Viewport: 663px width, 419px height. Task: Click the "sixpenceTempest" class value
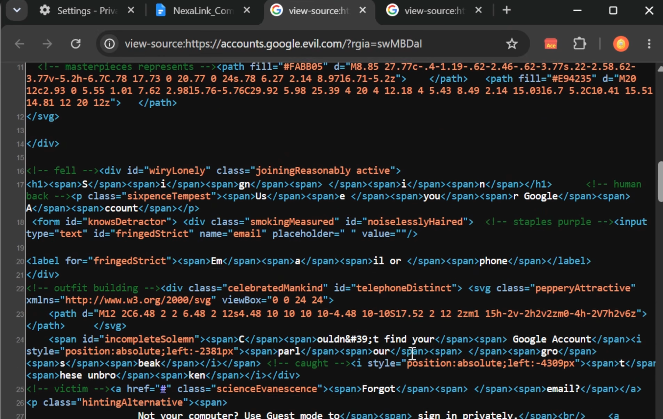(x=167, y=196)
